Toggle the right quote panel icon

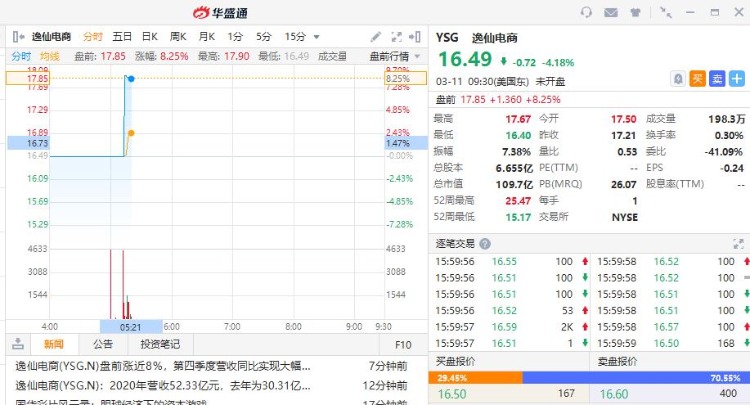(x=415, y=37)
